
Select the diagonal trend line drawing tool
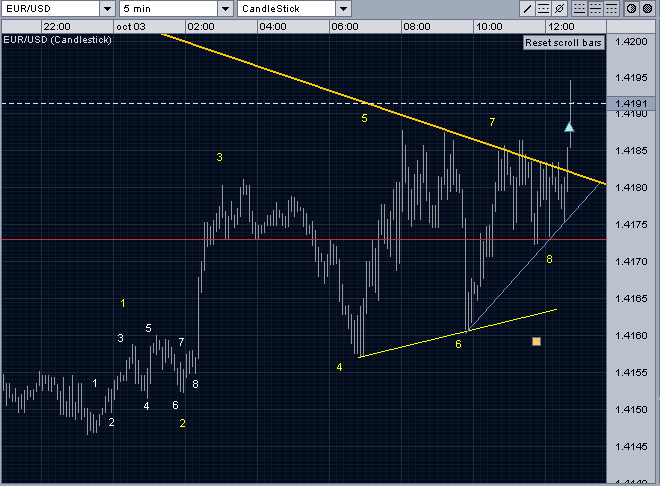(x=527, y=8)
